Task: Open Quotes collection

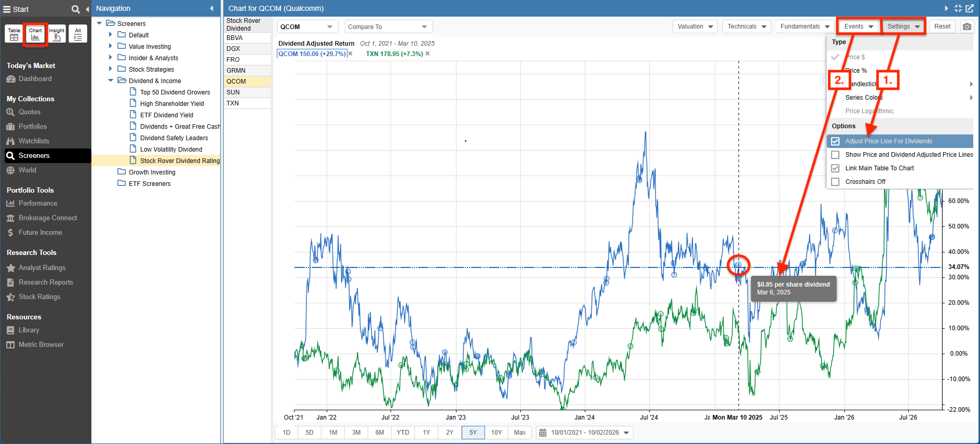Action: pyautogui.click(x=29, y=112)
